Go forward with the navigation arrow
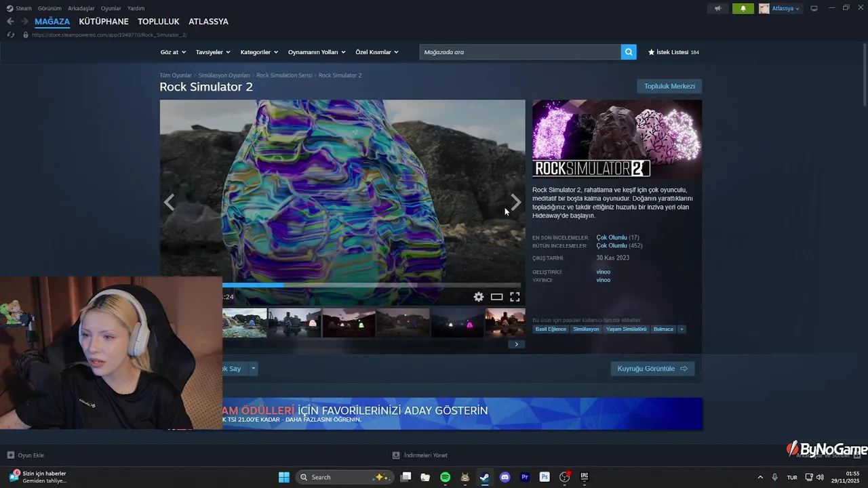 pos(24,22)
